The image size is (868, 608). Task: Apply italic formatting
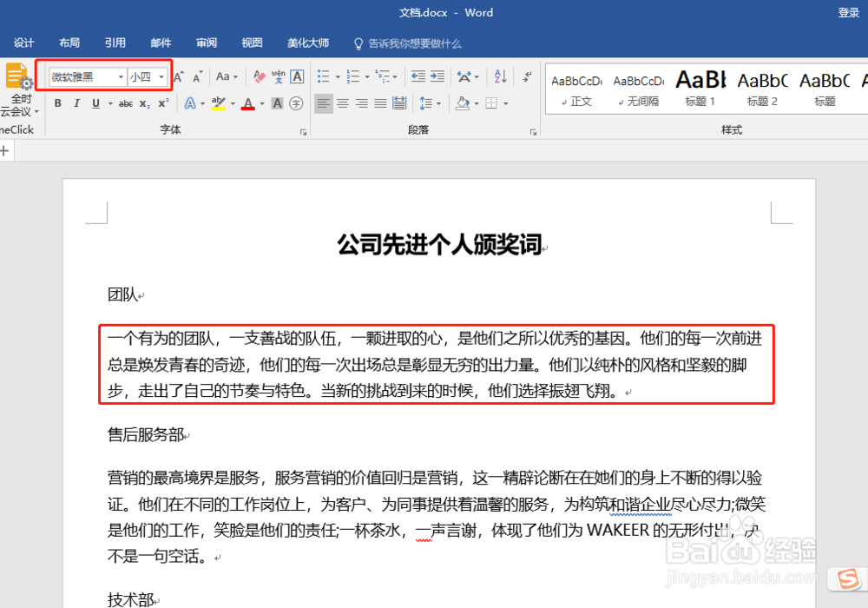coord(76,103)
